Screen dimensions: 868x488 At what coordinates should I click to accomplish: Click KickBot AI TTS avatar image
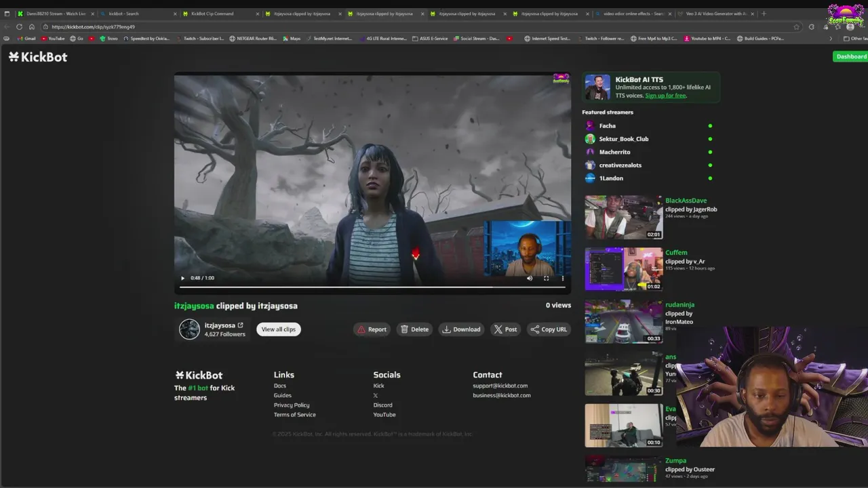tap(598, 87)
